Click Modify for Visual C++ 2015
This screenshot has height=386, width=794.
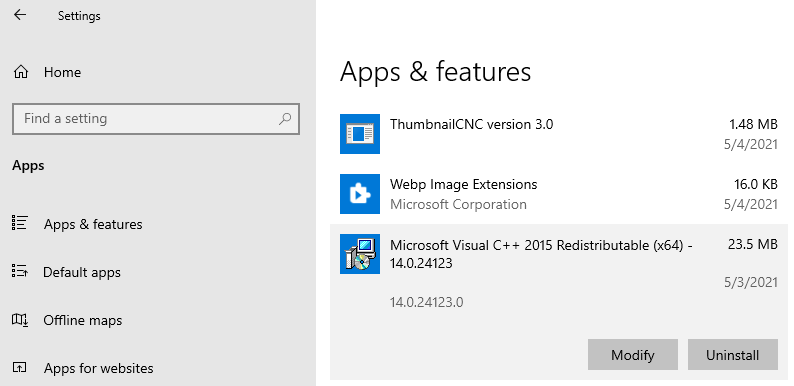[632, 355]
